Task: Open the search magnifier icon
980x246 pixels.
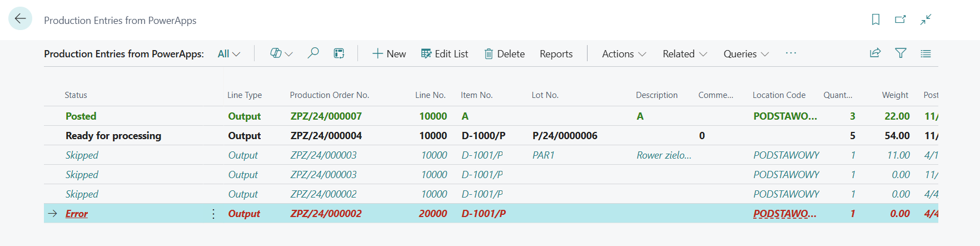Action: pyautogui.click(x=313, y=53)
